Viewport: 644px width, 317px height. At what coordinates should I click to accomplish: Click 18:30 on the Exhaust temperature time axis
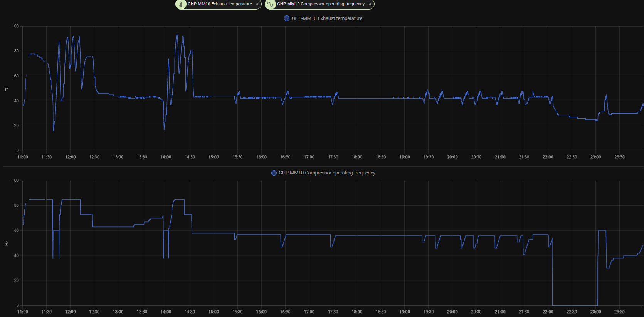(x=381, y=157)
